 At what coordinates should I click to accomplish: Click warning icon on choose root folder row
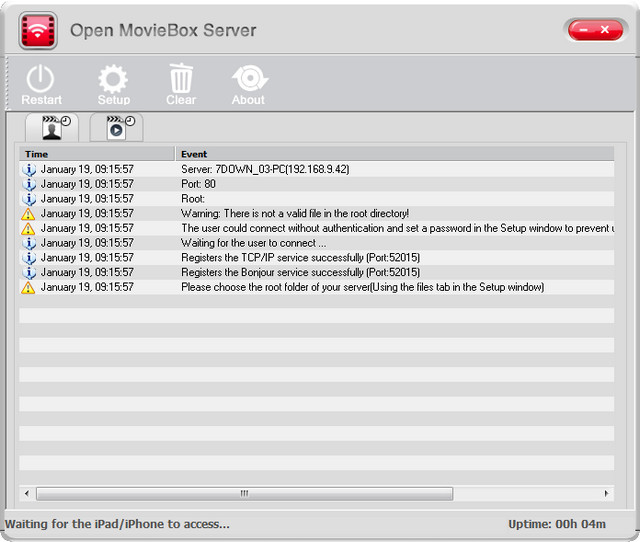pyautogui.click(x=28, y=287)
